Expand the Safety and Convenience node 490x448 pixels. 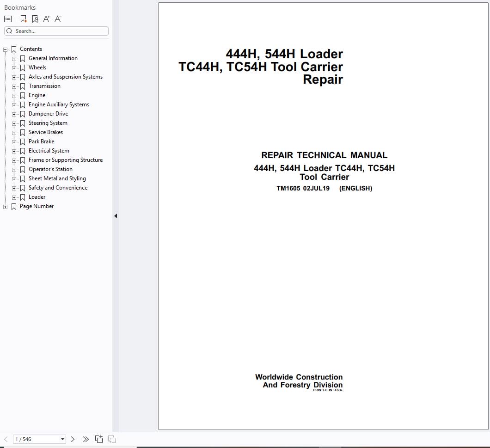pyautogui.click(x=14, y=188)
